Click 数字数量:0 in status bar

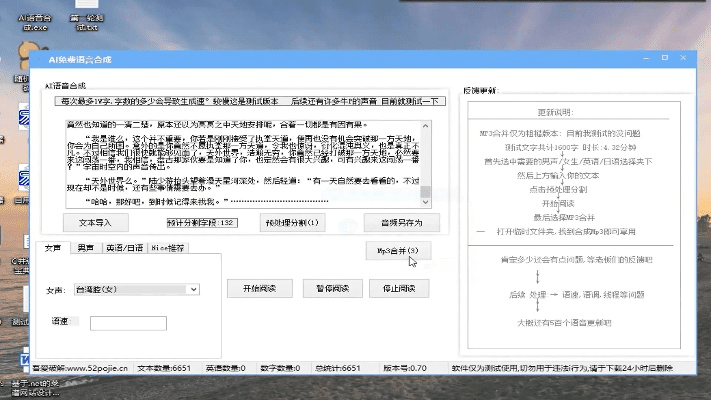pyautogui.click(x=280, y=368)
